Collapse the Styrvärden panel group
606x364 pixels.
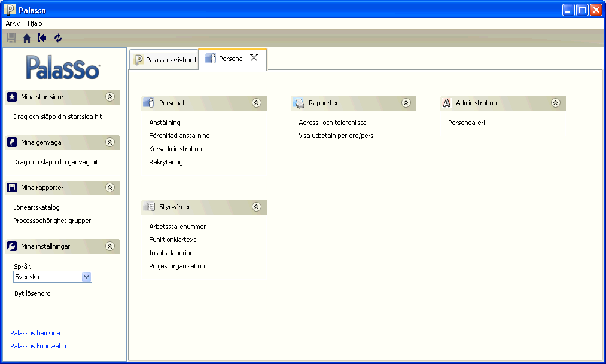click(x=257, y=207)
